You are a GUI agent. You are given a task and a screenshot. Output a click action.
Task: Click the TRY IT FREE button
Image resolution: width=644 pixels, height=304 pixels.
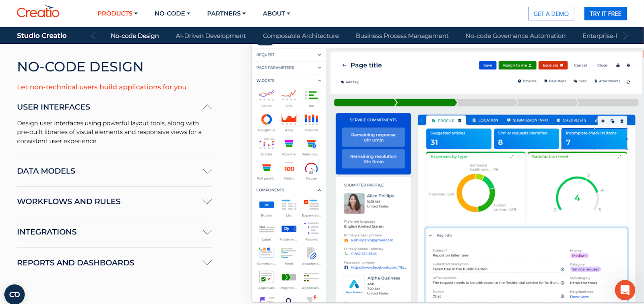tap(605, 14)
